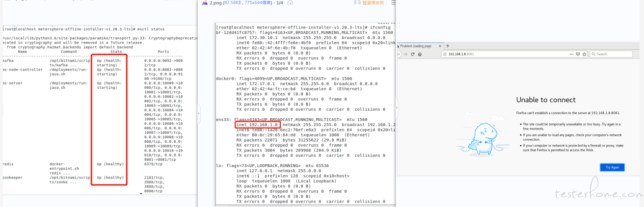Click the 'State' column header

116,52
